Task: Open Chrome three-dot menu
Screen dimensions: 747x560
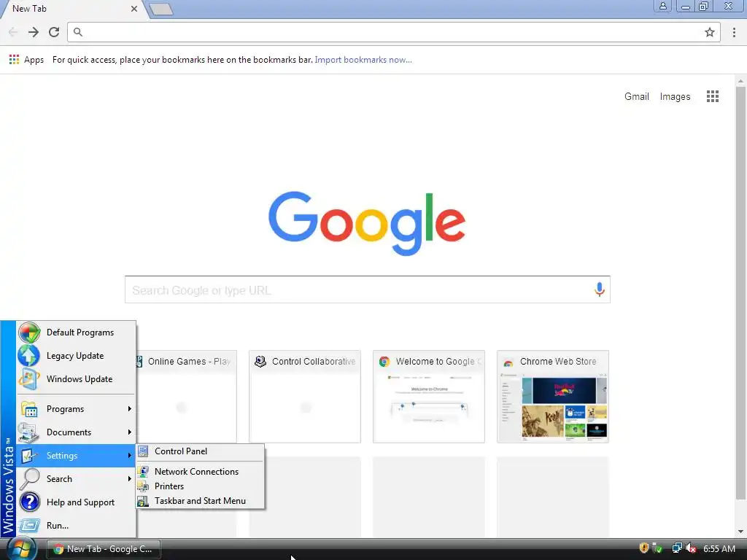Action: pyautogui.click(x=734, y=32)
